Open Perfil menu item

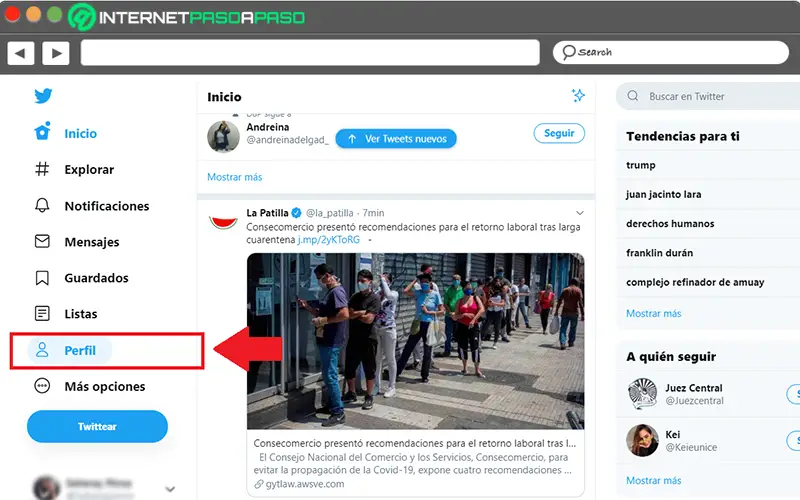pyautogui.click(x=80, y=351)
